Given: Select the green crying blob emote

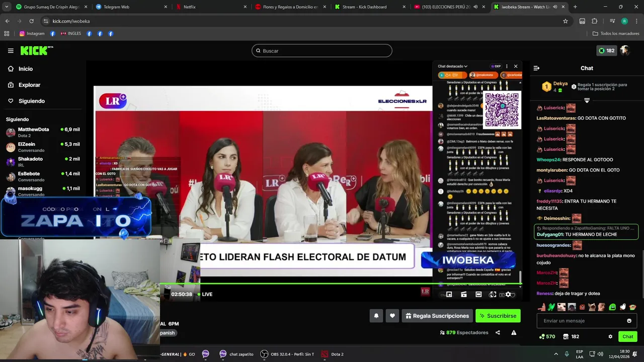Looking at the screenshot, I should pos(612,307).
